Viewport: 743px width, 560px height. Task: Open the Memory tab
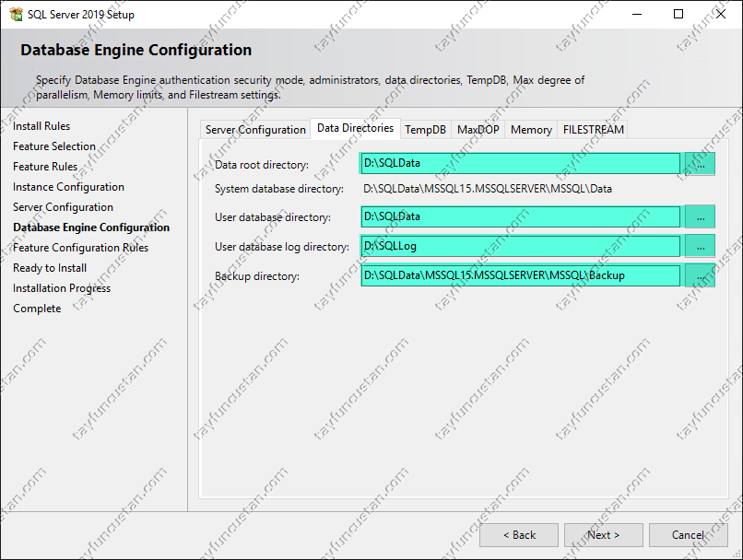(x=531, y=130)
